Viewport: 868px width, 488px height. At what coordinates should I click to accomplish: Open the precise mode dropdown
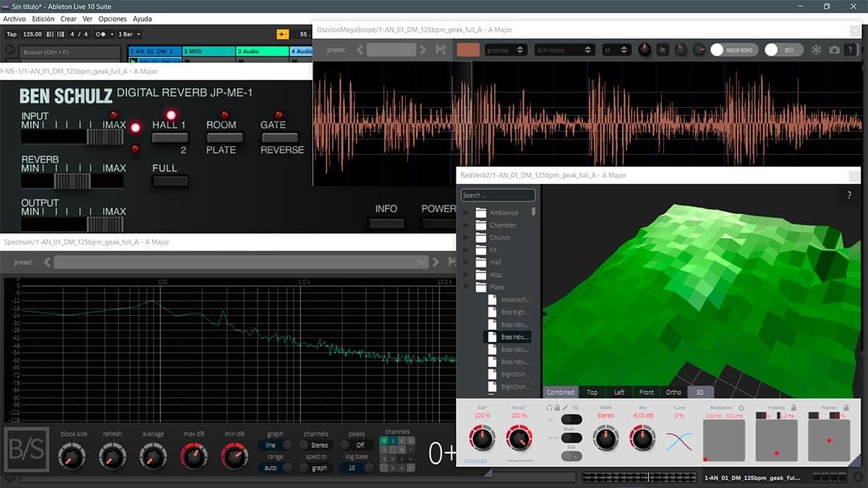point(506,50)
